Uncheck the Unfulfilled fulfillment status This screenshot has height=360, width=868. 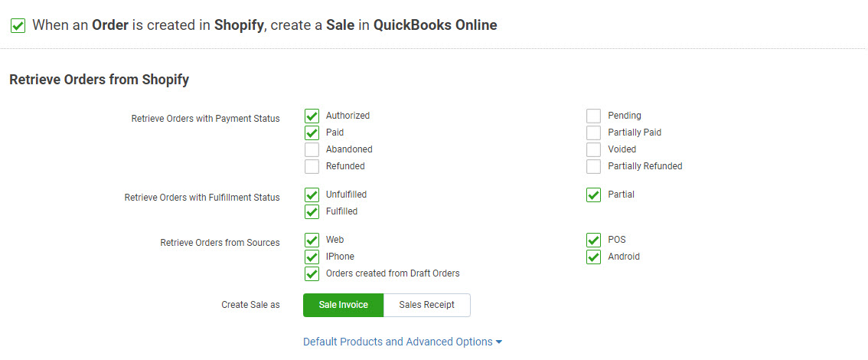pyautogui.click(x=312, y=195)
